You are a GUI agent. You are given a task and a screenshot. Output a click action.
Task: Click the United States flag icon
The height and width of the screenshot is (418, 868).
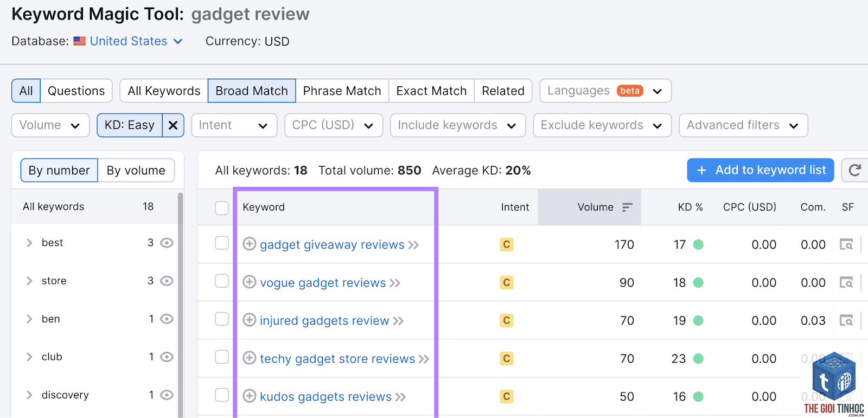point(80,41)
